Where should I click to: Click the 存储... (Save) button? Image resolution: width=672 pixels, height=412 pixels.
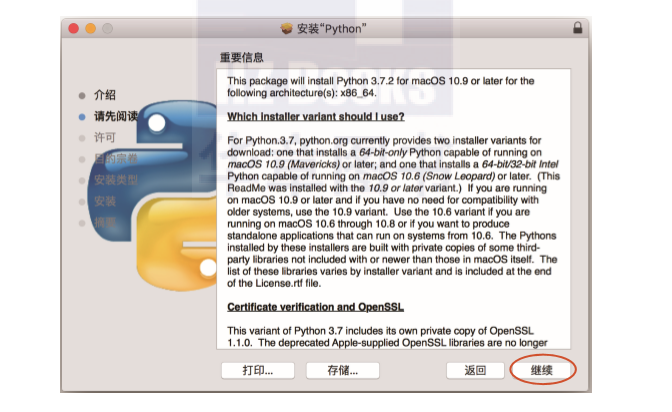click(x=342, y=370)
